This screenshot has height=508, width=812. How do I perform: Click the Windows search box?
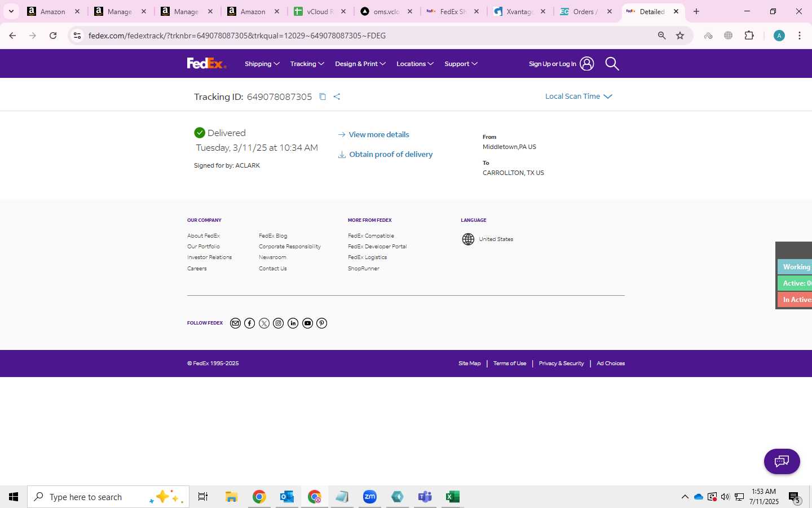(108, 497)
